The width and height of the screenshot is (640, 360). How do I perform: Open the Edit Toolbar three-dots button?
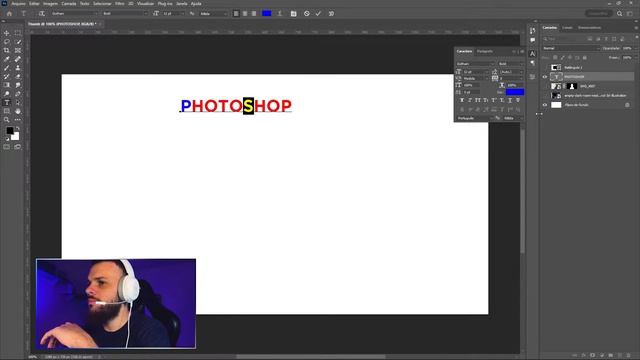coord(18,120)
